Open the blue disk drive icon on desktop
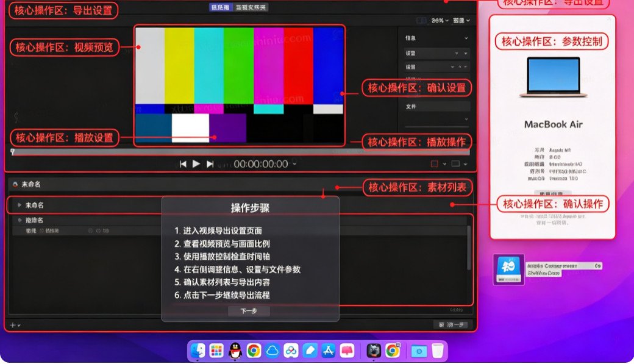This screenshot has width=634, height=364. (508, 269)
